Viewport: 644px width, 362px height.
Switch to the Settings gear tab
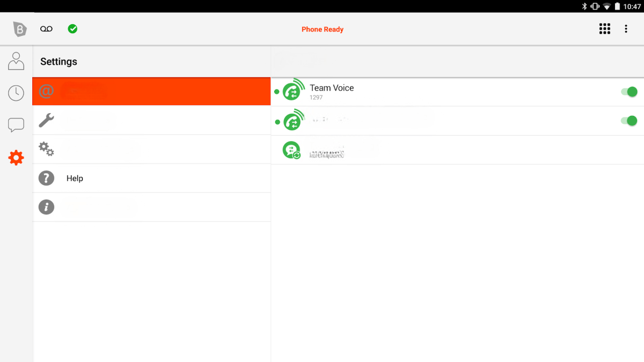tap(16, 157)
